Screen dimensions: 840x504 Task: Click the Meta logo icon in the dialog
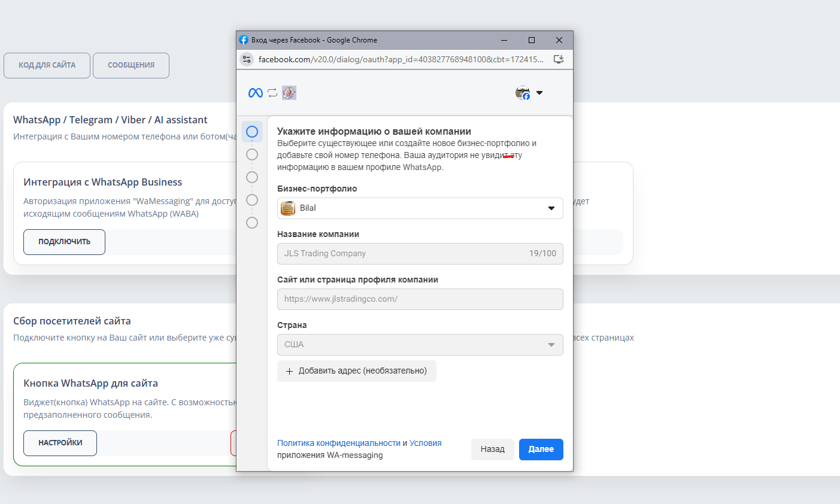[256, 93]
